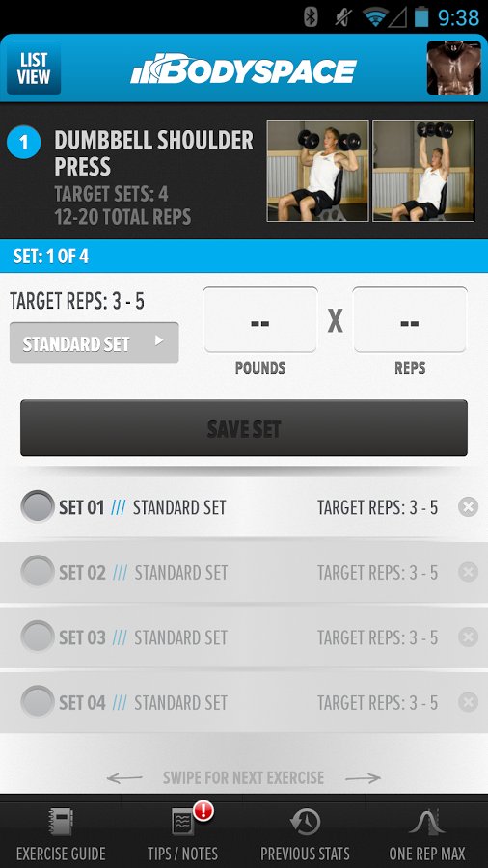
Task: Select the Set 01 radio circle
Action: 37,506
